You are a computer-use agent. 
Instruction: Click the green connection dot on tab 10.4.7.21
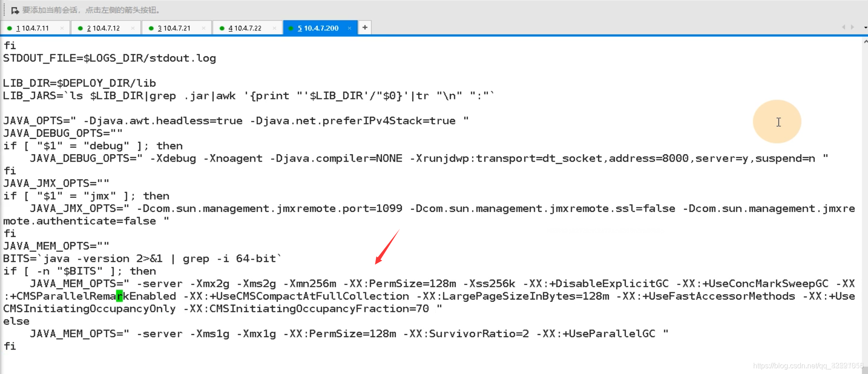pyautogui.click(x=151, y=28)
